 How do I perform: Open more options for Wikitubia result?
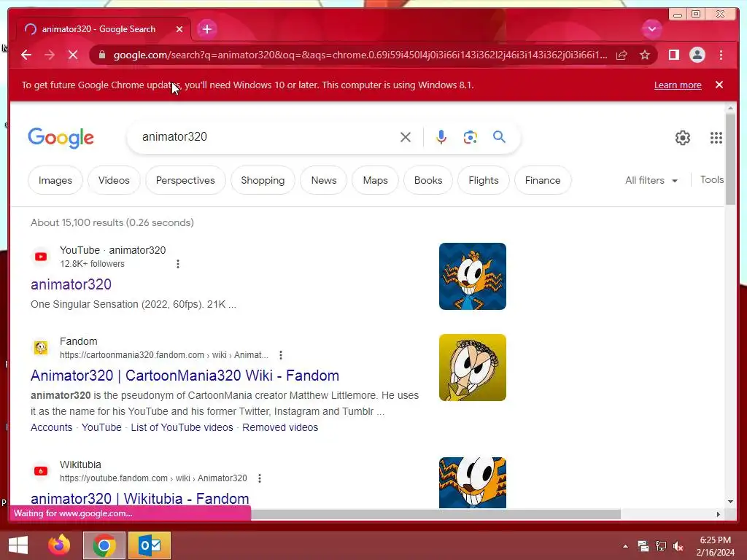pos(260,478)
